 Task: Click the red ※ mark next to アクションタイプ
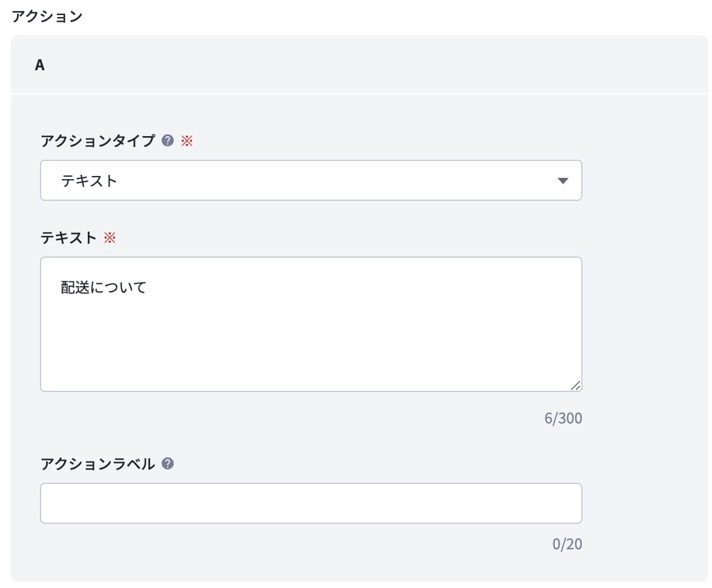click(186, 141)
